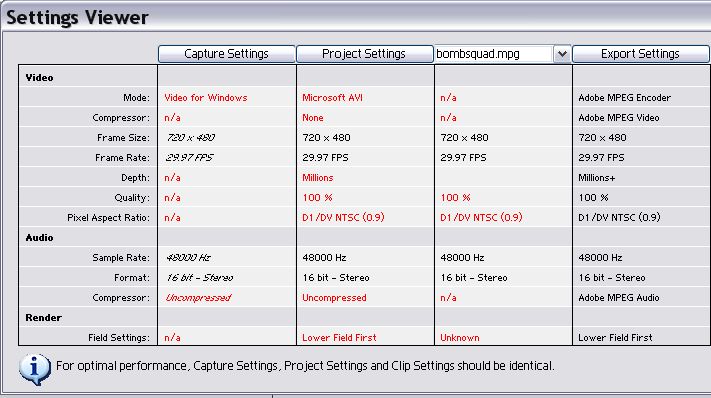Select the 'Millions+' export depth value
The image size is (711, 398).
pos(597,178)
